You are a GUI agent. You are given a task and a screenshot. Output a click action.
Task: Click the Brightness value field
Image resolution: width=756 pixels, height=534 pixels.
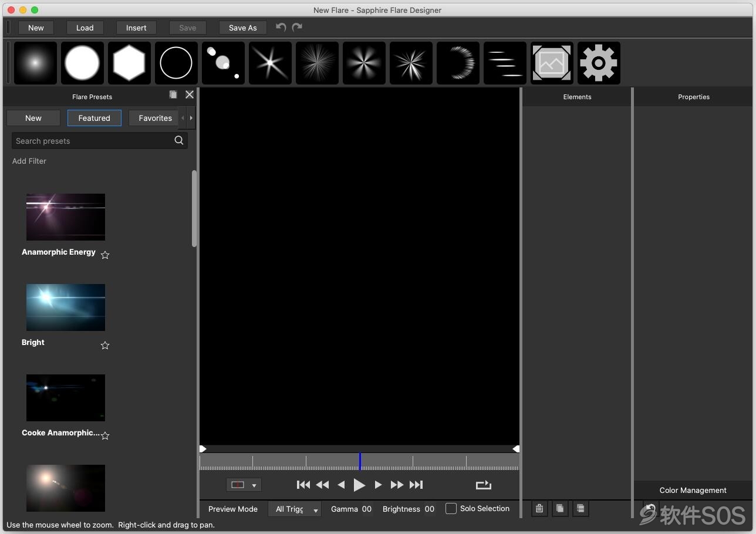point(430,509)
